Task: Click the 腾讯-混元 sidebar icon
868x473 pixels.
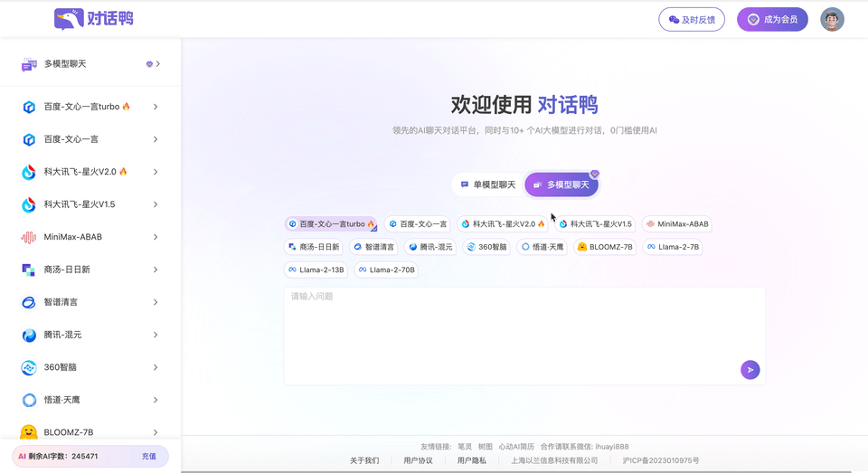Action: [x=29, y=335]
